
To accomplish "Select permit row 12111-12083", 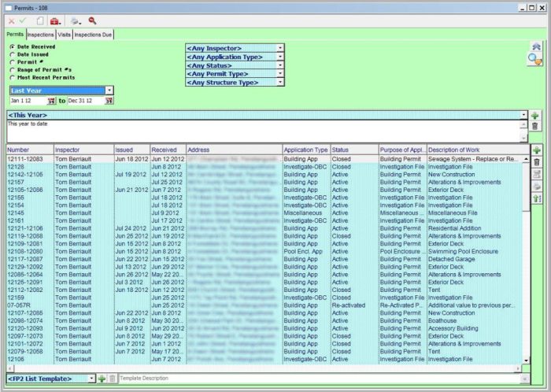I will point(264,159).
